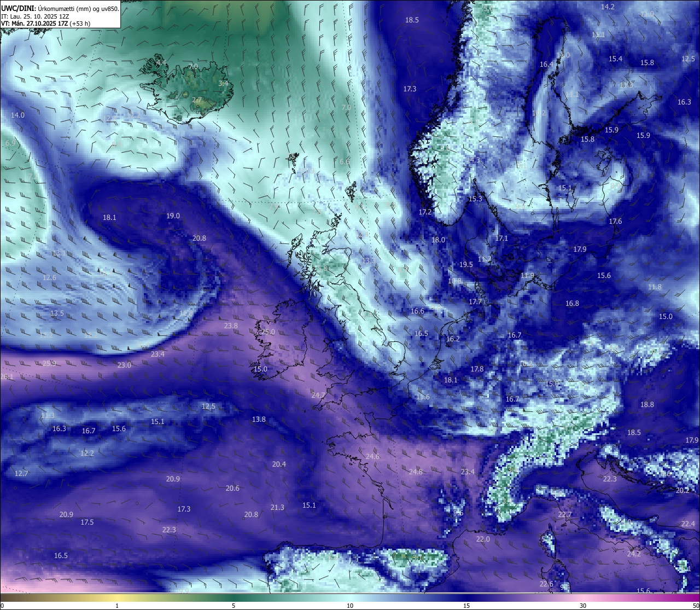Click the map value 23.0
This screenshot has height=610, width=700.
coord(124,365)
